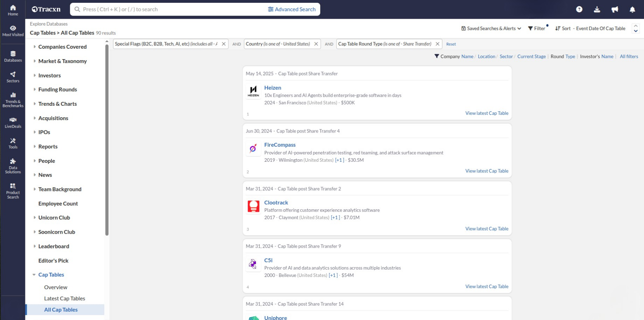Open Trends & Benchmarks sidebar icon
This screenshot has width=644, height=320.
13,99
